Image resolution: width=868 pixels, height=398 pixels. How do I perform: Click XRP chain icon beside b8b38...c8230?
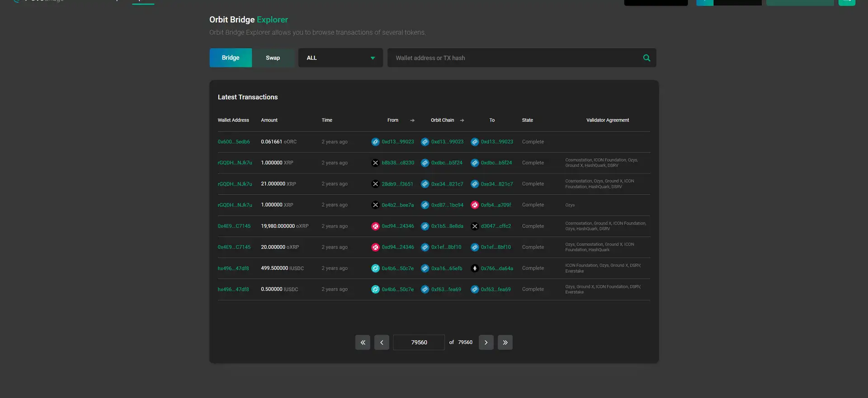[x=375, y=163]
